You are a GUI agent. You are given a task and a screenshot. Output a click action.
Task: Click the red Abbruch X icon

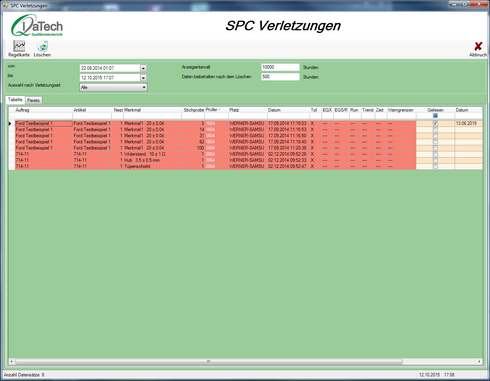pyautogui.click(x=478, y=46)
